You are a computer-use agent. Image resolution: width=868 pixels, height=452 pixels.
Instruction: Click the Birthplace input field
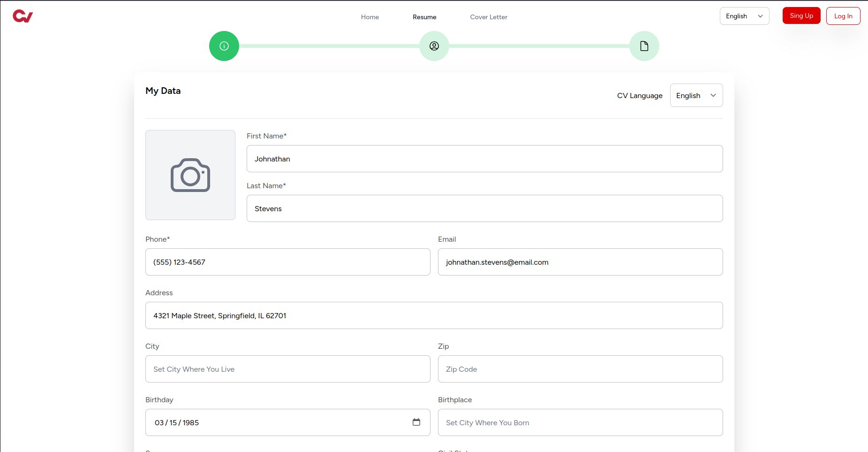(x=580, y=422)
